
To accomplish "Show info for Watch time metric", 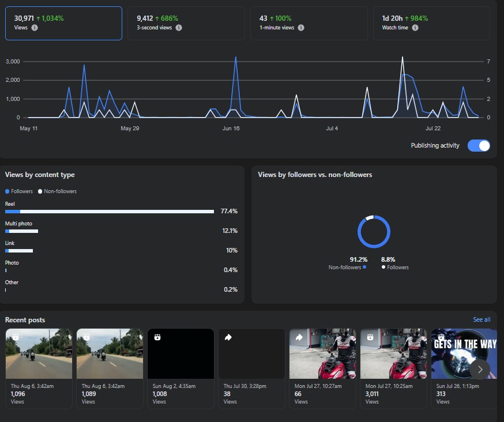I will pyautogui.click(x=415, y=28).
